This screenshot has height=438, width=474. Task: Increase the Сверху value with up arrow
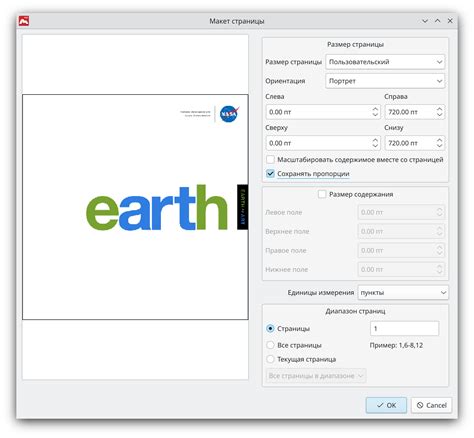coord(375,140)
